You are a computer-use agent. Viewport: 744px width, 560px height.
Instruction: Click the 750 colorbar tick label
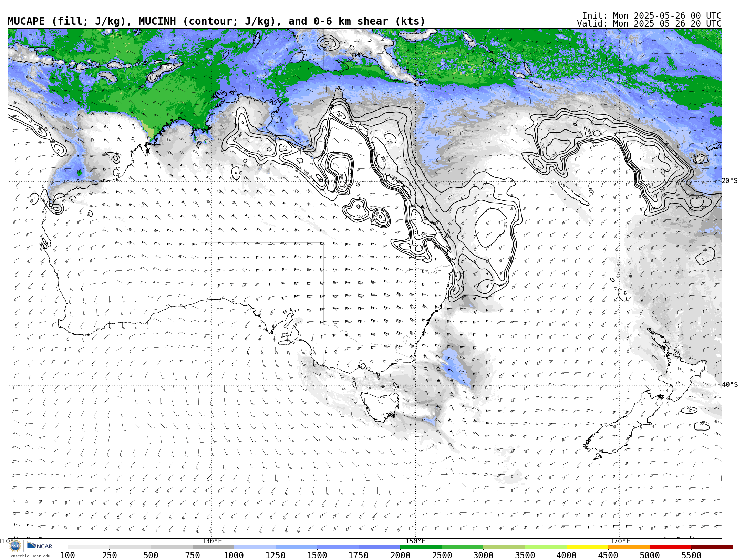pos(193,556)
